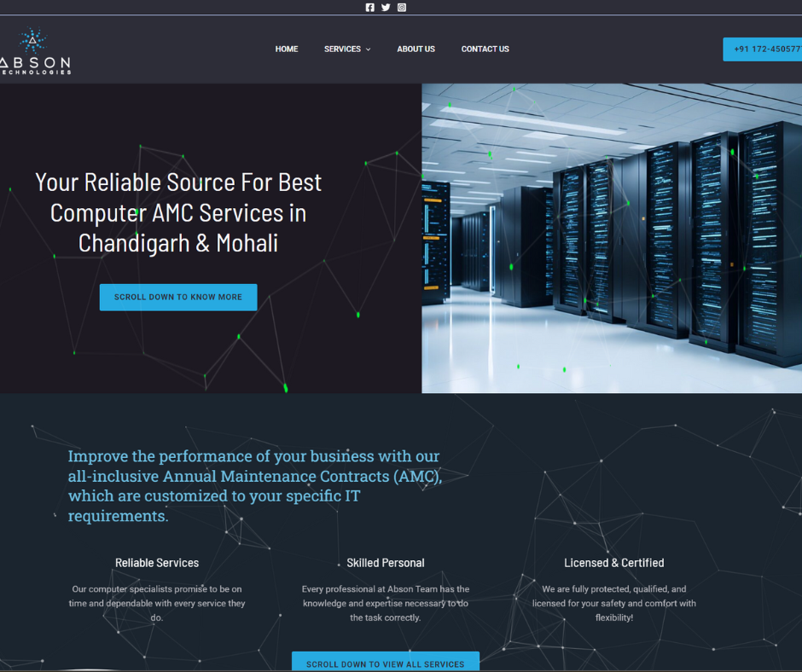
Task: Open the Services menu item
Action: (x=342, y=49)
